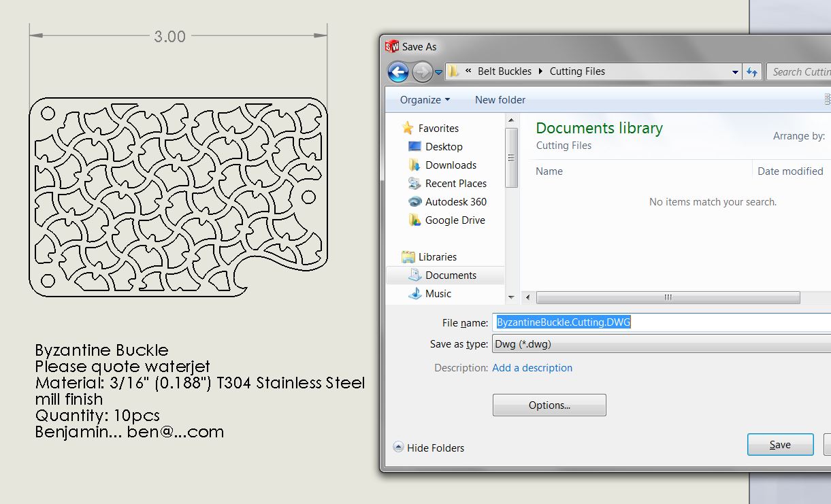Click the Autodesk 360 cloud icon
Viewport: 831px width, 504px height.
[x=414, y=202]
